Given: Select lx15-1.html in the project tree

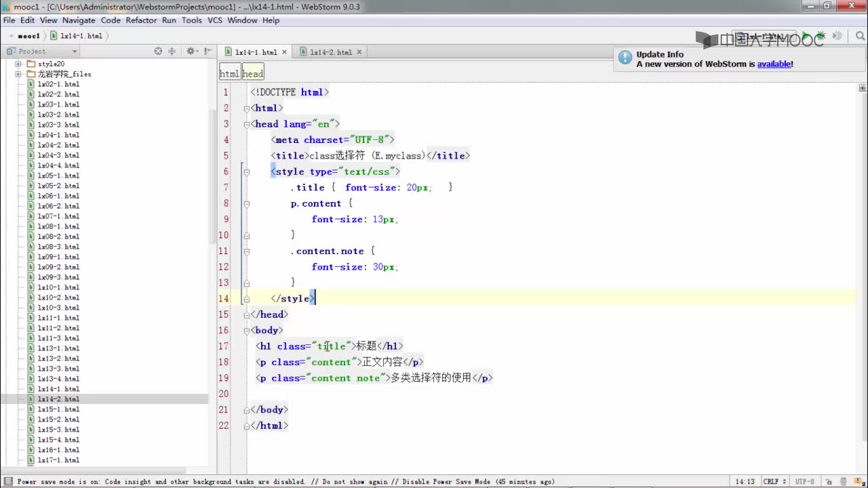Looking at the screenshot, I should point(58,409).
